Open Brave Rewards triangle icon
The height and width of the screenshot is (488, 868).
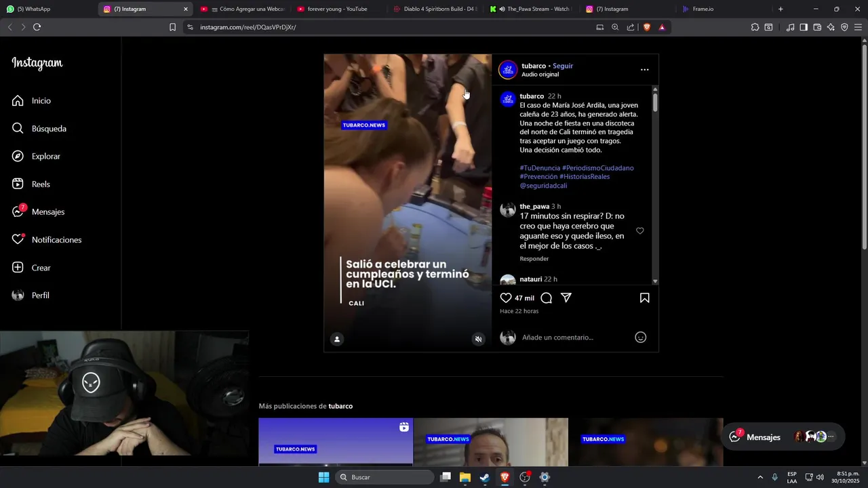tap(662, 27)
